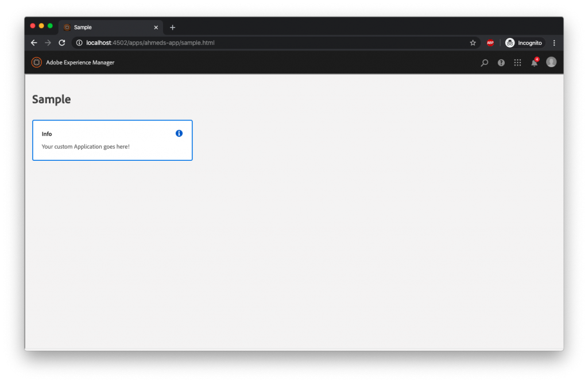Open a new tab with plus button

tap(172, 28)
